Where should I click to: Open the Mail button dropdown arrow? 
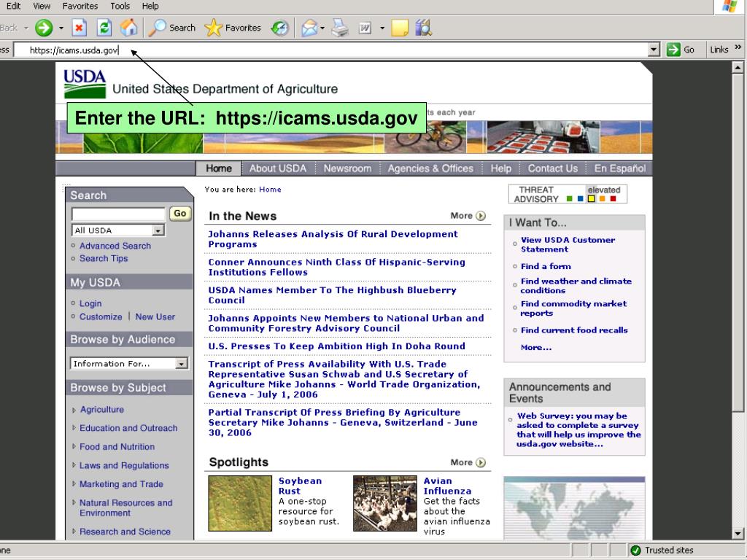click(322, 28)
